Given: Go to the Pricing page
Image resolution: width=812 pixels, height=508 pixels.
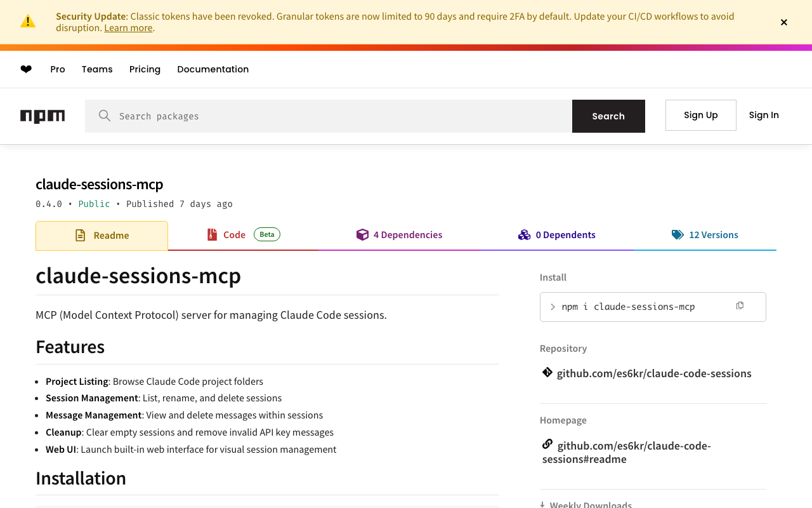Looking at the screenshot, I should pyautogui.click(x=145, y=69).
